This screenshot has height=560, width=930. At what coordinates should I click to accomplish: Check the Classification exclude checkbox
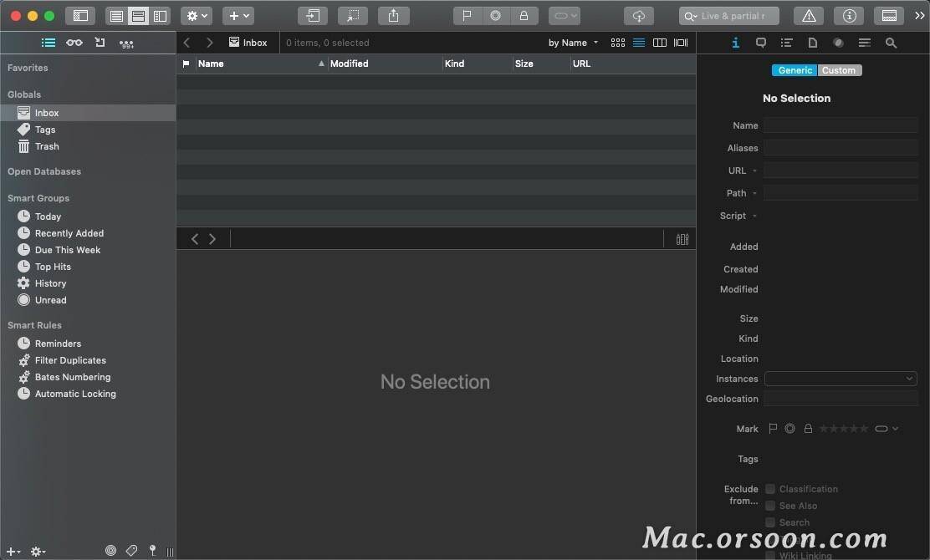(x=770, y=489)
